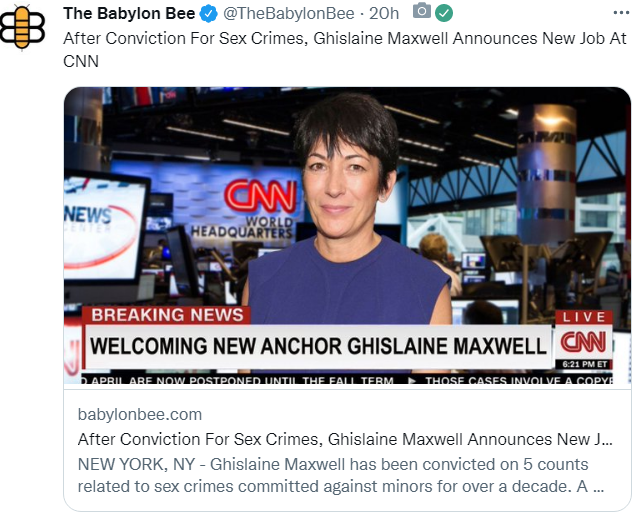The height and width of the screenshot is (518, 636).
Task: Click the @TheBabylonBee handle
Action: (x=288, y=14)
